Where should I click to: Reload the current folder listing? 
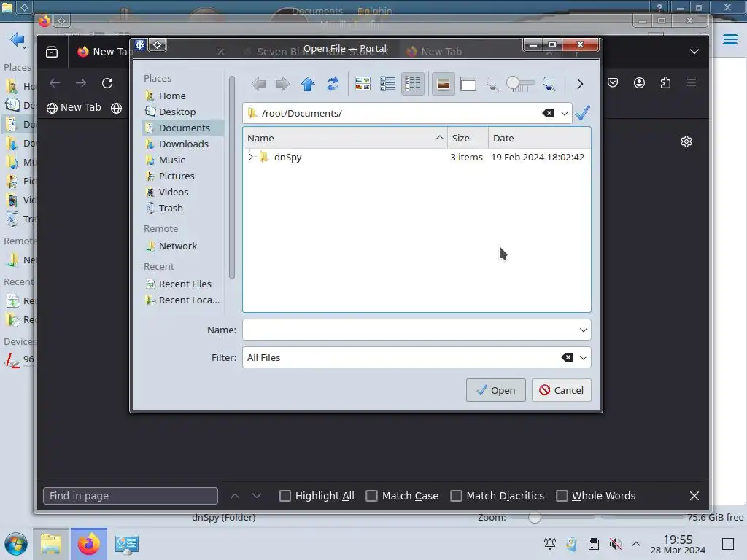[333, 85]
